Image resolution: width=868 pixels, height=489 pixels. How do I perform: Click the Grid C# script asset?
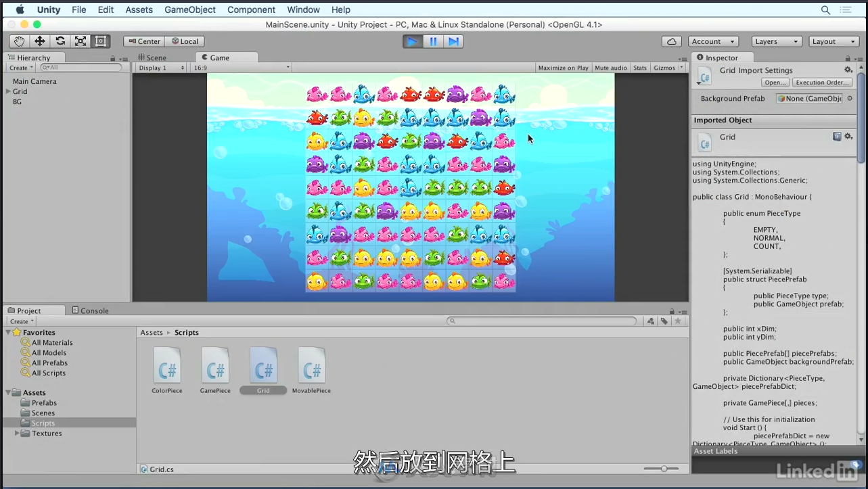[x=263, y=370]
